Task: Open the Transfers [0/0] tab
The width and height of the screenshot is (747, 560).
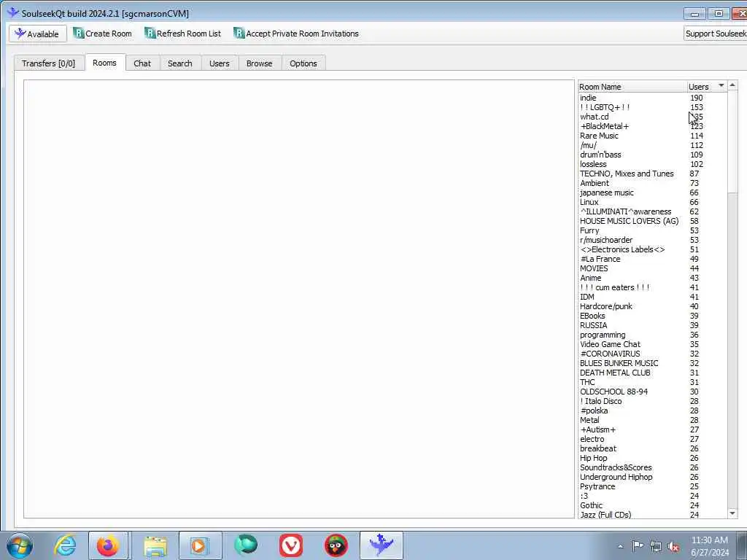Action: coord(49,63)
